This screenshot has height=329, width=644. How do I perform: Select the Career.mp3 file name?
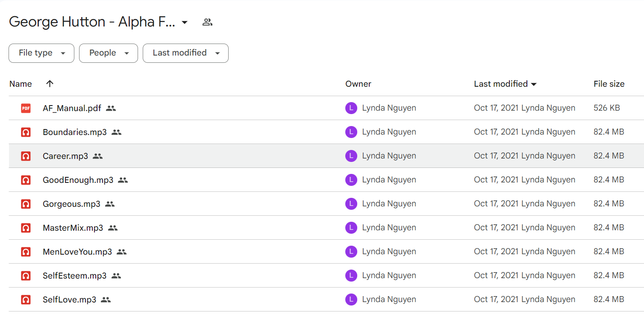(x=65, y=156)
